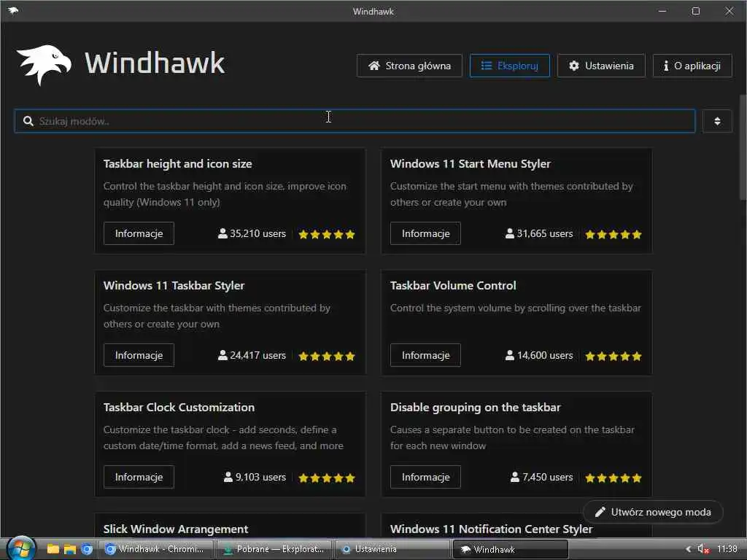Screen dimensions: 747x560
Task: Click the Windhawk title bar icon
Action: coord(13,10)
